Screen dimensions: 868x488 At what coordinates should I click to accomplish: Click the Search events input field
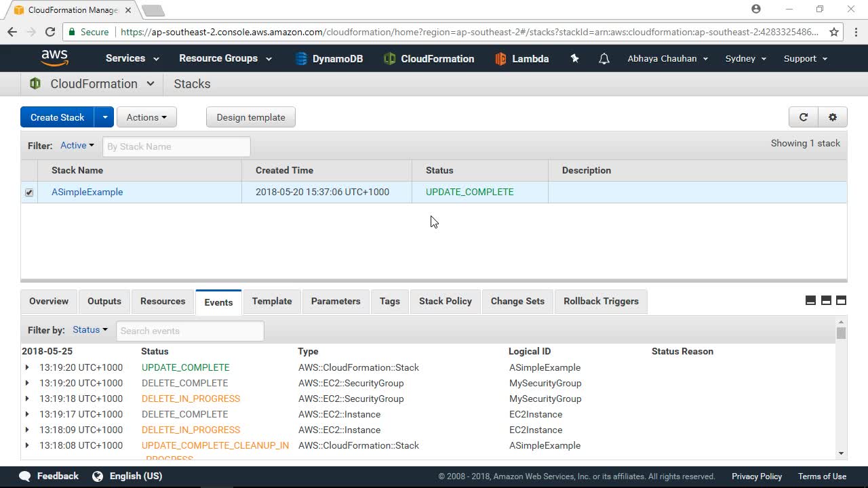[190, 331]
